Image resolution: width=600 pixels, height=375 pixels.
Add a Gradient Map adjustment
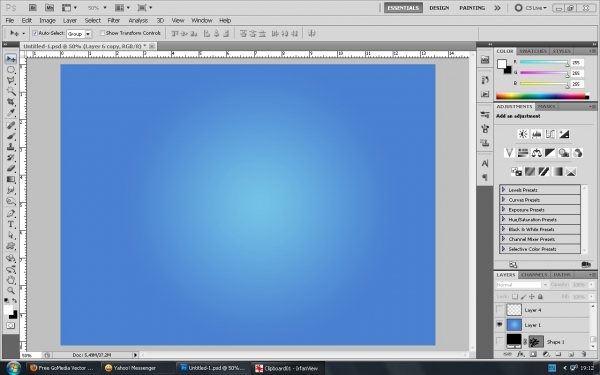click(558, 172)
